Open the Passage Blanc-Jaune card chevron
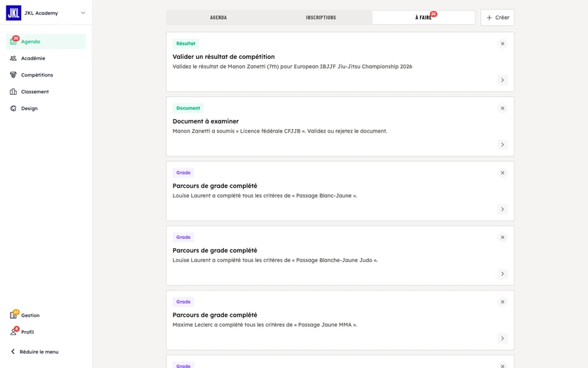 [503, 209]
